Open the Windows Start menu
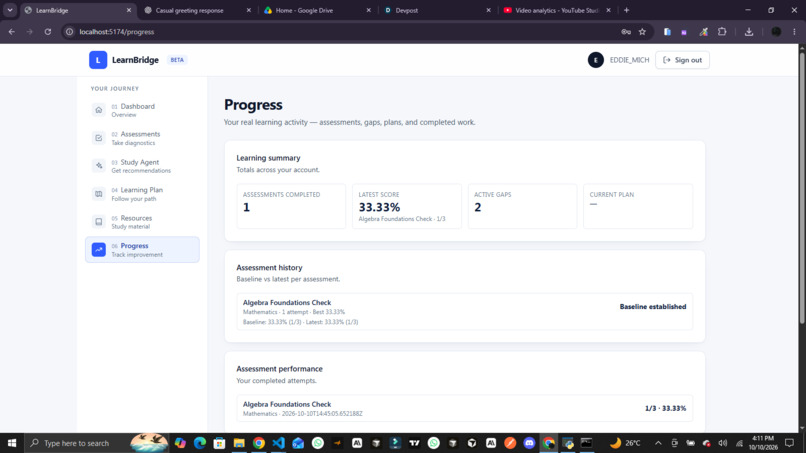This screenshot has height=453, width=806. click(x=12, y=443)
